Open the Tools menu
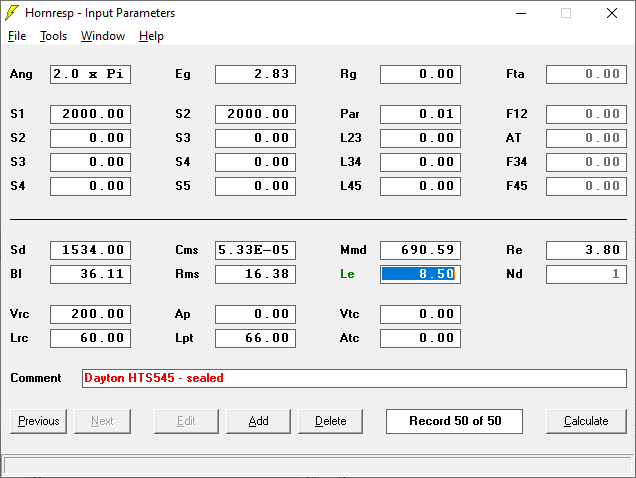 pos(53,36)
